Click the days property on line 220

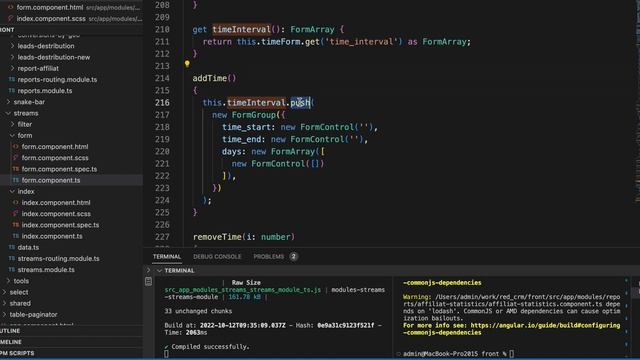tap(231, 151)
